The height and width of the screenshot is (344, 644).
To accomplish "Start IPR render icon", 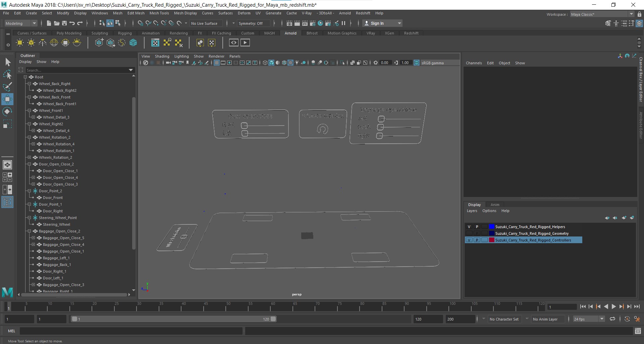I will [305, 23].
